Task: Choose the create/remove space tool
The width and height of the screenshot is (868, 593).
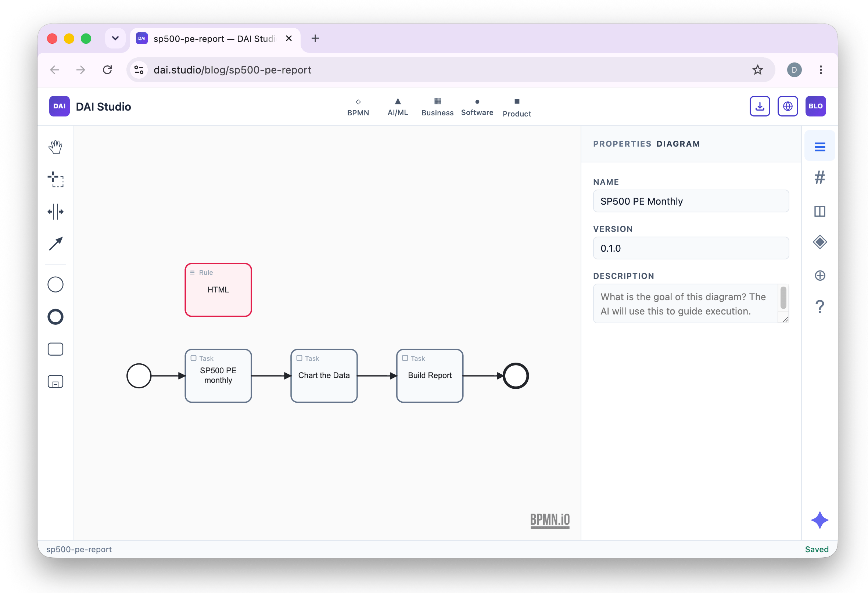Action: point(55,212)
